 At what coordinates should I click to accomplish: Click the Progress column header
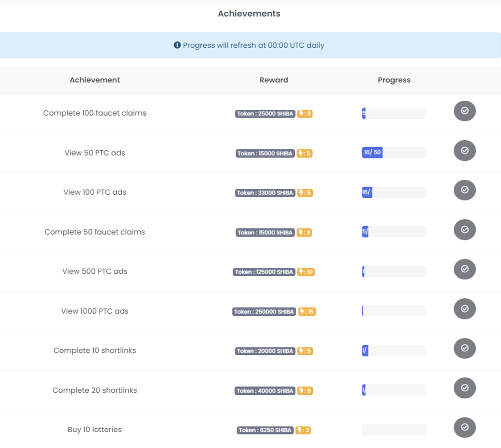394,80
